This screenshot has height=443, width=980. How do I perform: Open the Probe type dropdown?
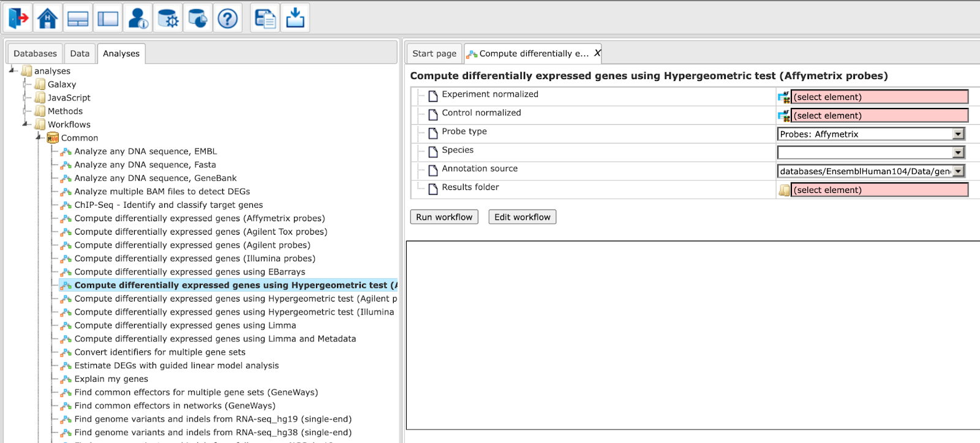tap(871, 134)
